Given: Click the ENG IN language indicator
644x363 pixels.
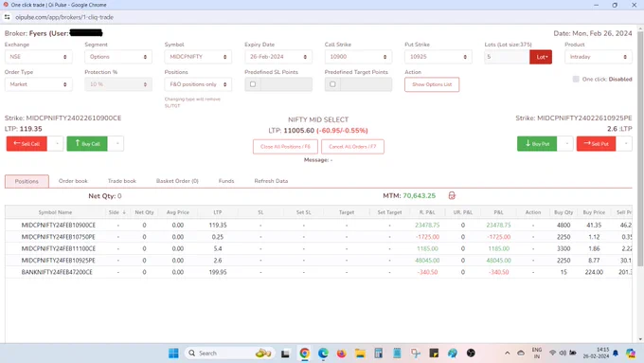Looking at the screenshot, I should pyautogui.click(x=537, y=354).
